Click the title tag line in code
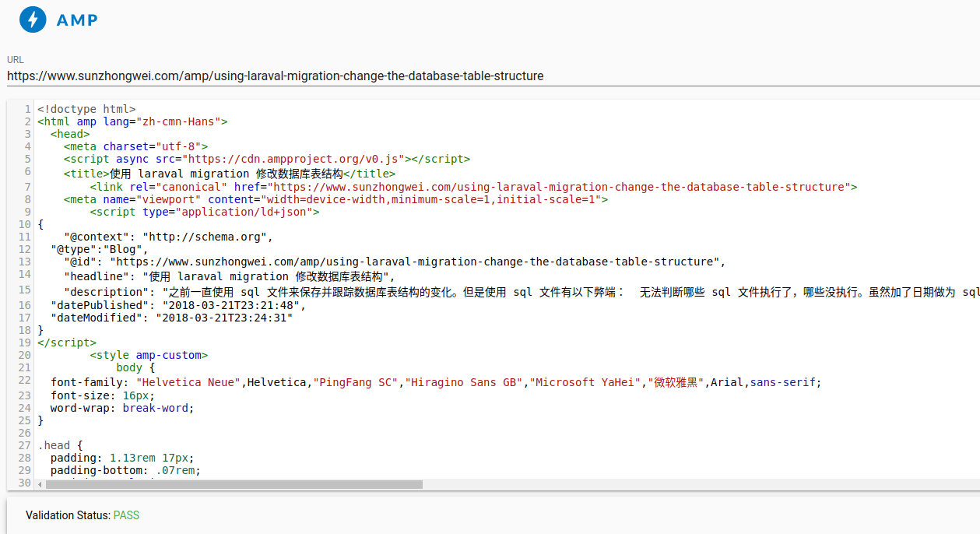The width and height of the screenshot is (980, 534). [230, 174]
